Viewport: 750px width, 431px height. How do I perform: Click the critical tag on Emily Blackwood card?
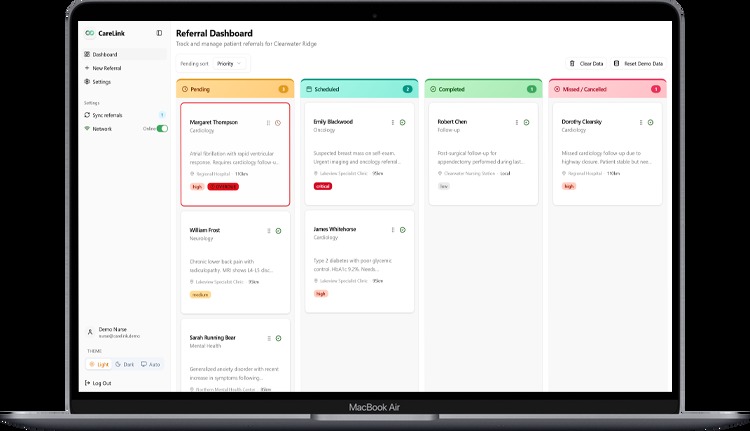323,186
